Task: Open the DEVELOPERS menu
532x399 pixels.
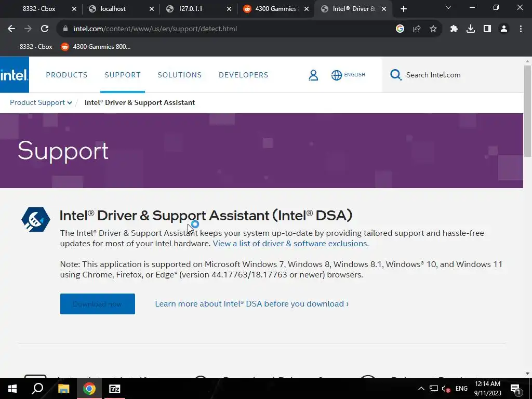Action: (x=244, y=75)
